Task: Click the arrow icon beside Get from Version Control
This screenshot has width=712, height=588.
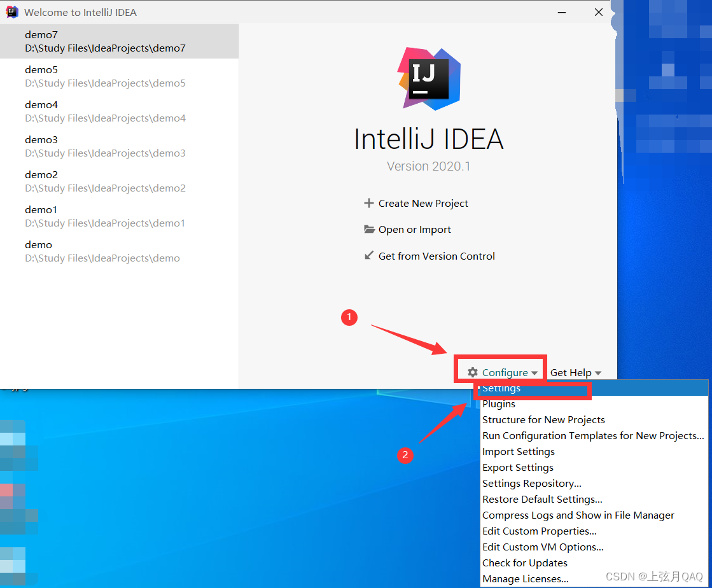Action: pos(368,256)
